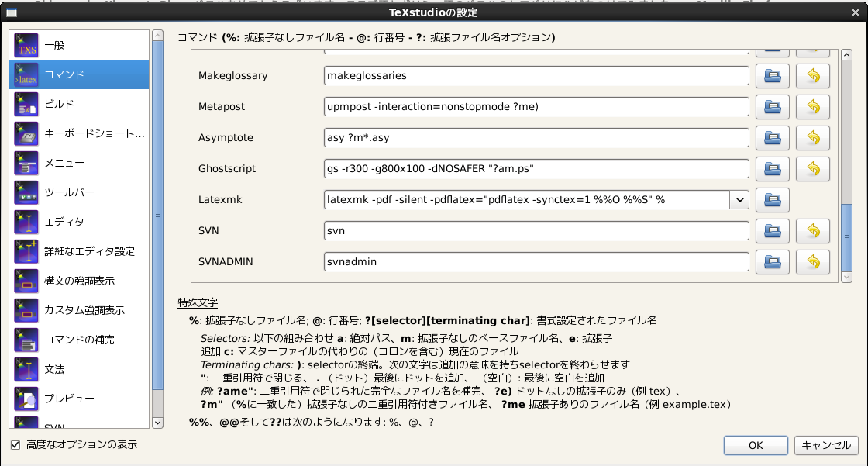Edit the Metapost command field
The image size is (868, 466).
(x=536, y=107)
